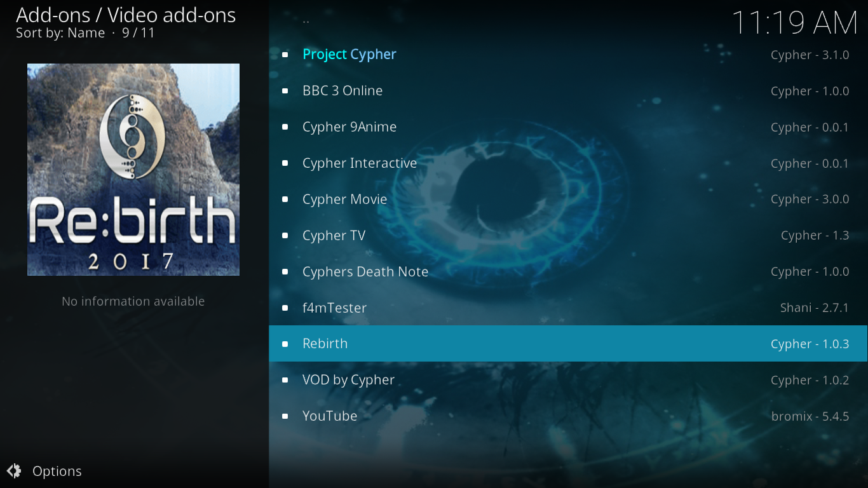Click bullet icon beside BBC 3 Online
The height and width of the screenshot is (488, 868).
[x=285, y=91]
